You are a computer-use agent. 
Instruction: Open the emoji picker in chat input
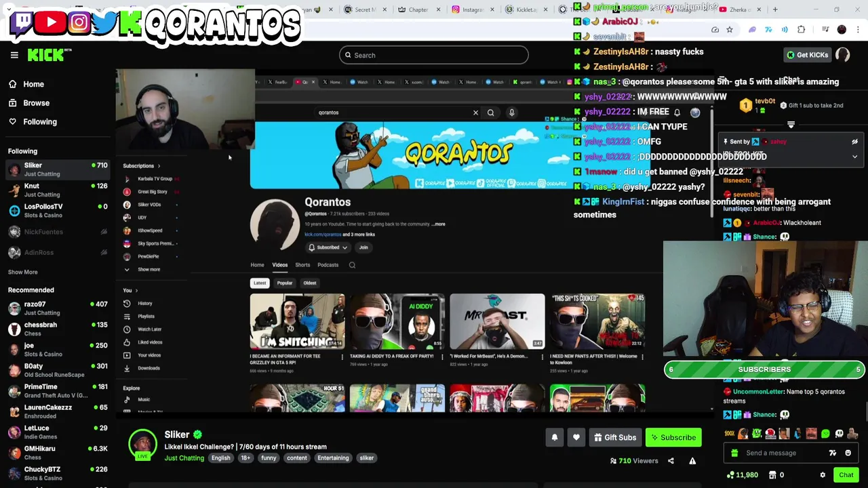pos(848,453)
